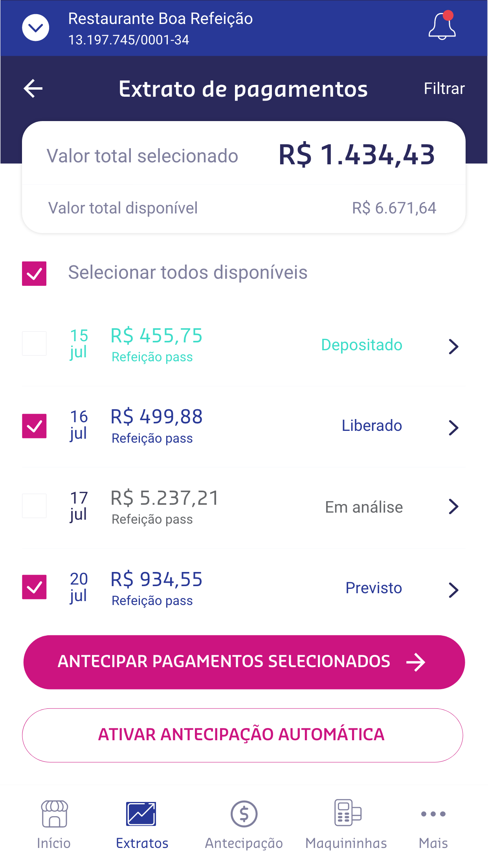The image size is (488, 868).
Task: Expand the Previsto payment chevron
Action: click(x=453, y=590)
